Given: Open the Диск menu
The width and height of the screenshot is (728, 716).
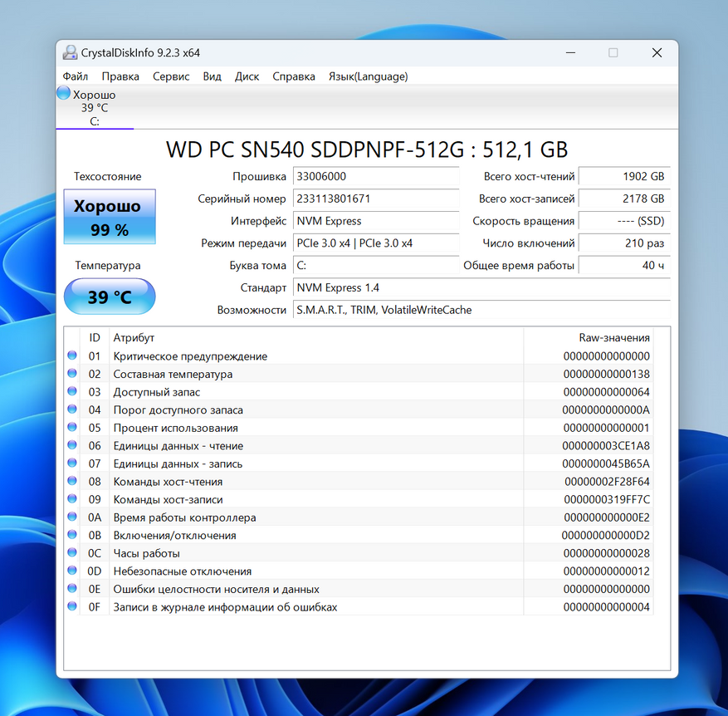Looking at the screenshot, I should tap(247, 76).
